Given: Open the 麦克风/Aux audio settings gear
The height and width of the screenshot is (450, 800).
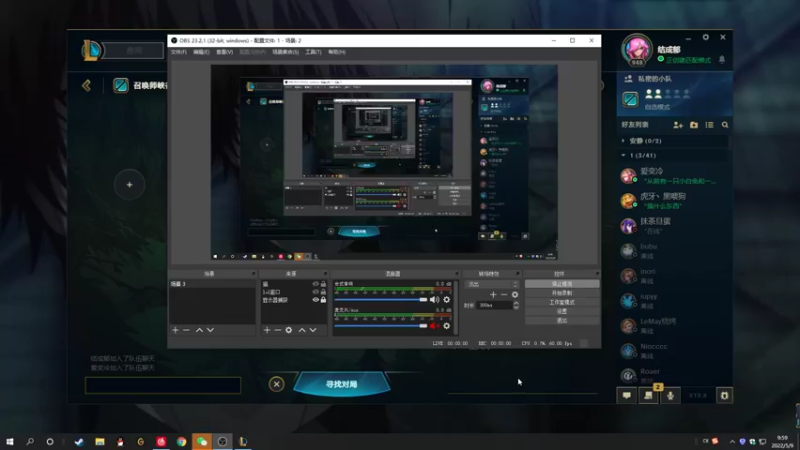Looking at the screenshot, I should pyautogui.click(x=447, y=326).
